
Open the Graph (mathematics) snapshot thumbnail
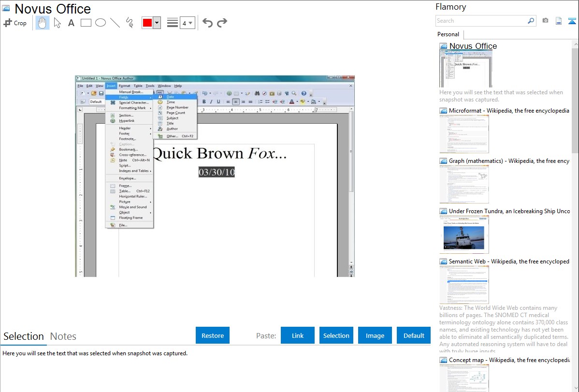[464, 184]
